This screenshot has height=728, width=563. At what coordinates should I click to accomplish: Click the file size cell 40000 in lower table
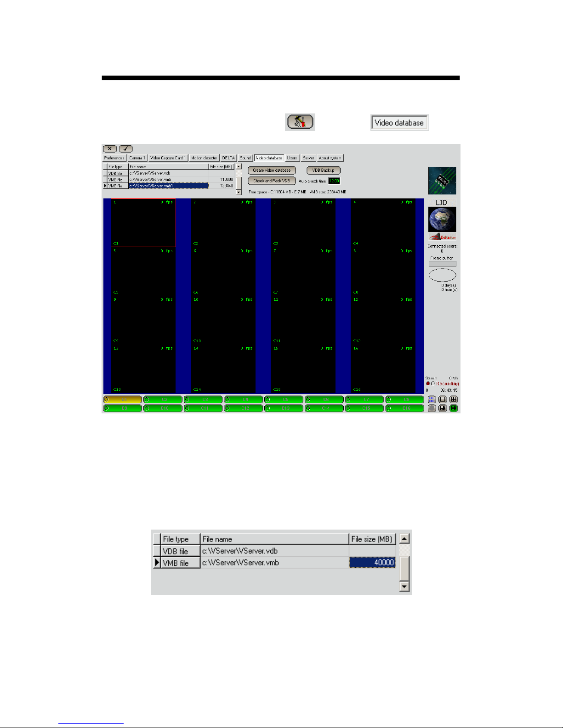coord(372,563)
